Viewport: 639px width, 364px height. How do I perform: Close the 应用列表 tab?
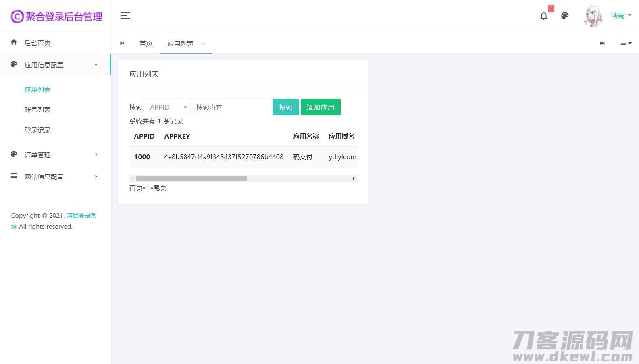(x=204, y=44)
